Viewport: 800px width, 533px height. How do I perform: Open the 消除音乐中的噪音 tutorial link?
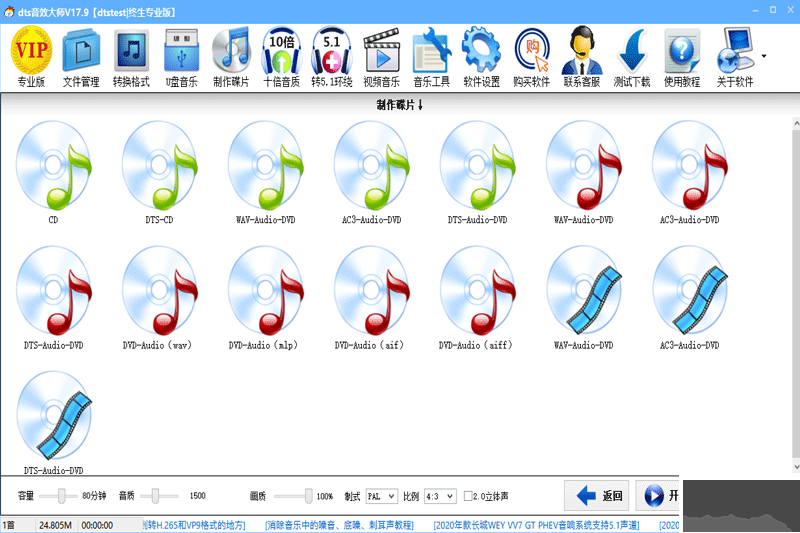pyautogui.click(x=339, y=525)
